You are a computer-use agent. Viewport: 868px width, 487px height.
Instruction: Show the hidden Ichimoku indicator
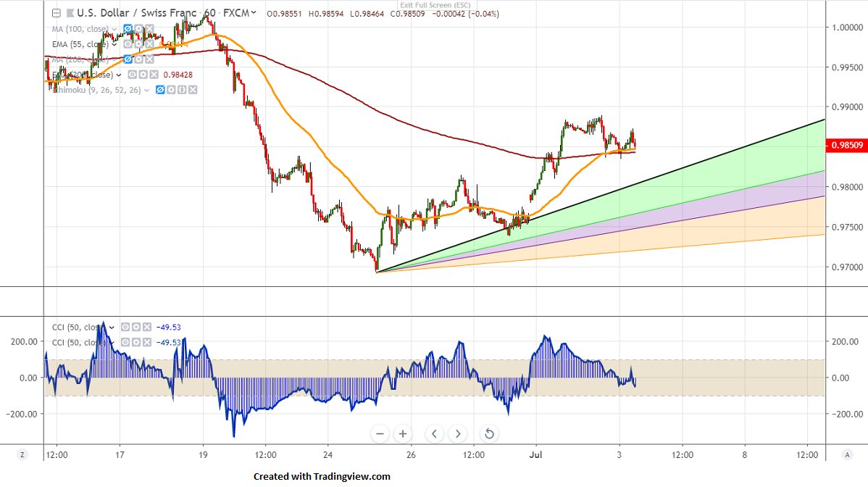point(161,90)
